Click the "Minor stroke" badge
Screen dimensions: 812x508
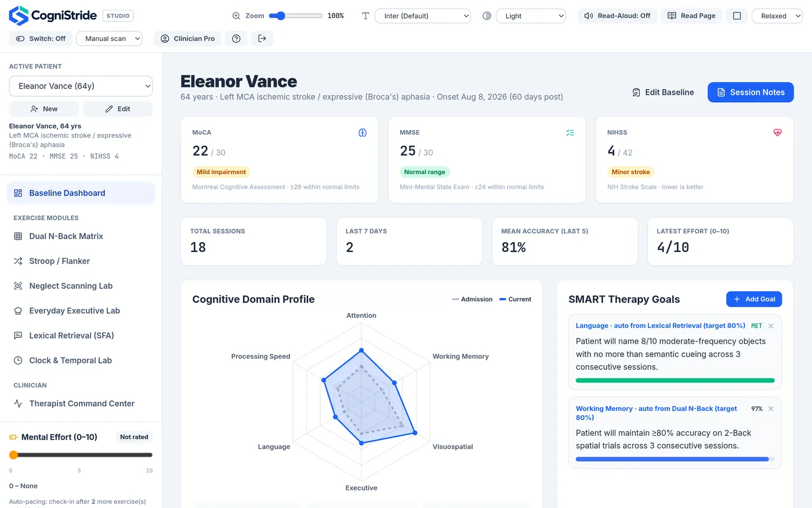630,172
